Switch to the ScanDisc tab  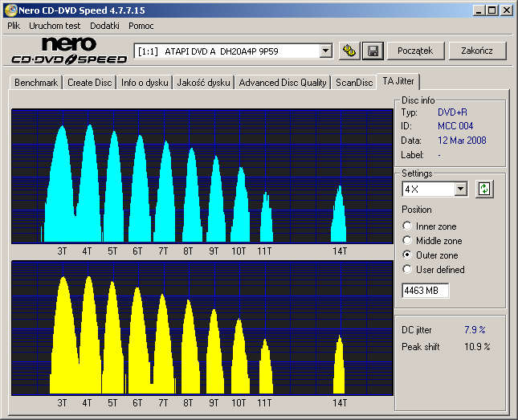(x=354, y=83)
